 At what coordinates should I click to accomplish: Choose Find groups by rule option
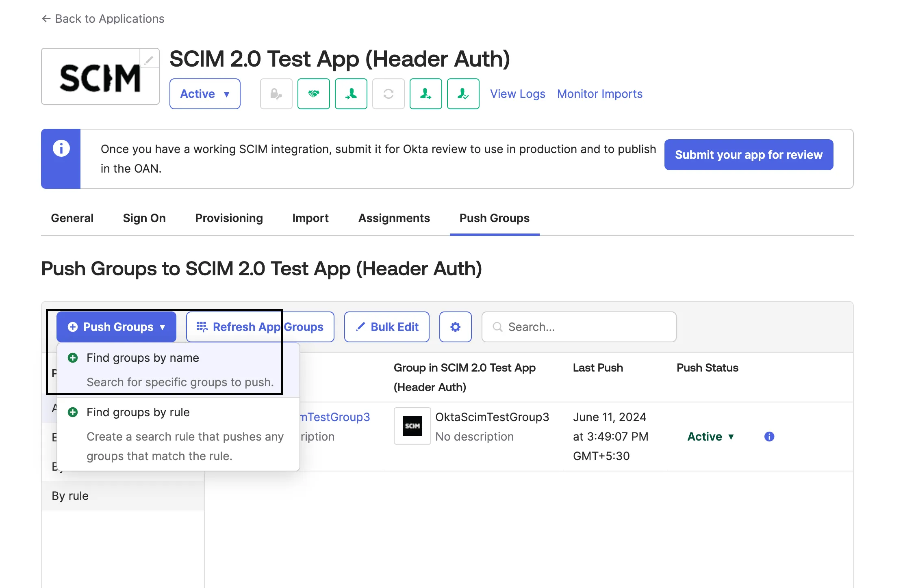coord(178,434)
